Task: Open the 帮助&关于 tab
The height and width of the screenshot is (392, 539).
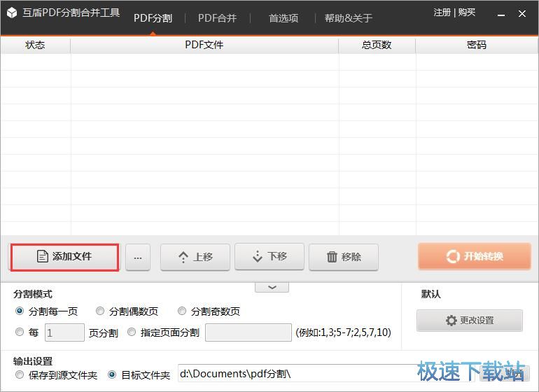Action: [349, 17]
